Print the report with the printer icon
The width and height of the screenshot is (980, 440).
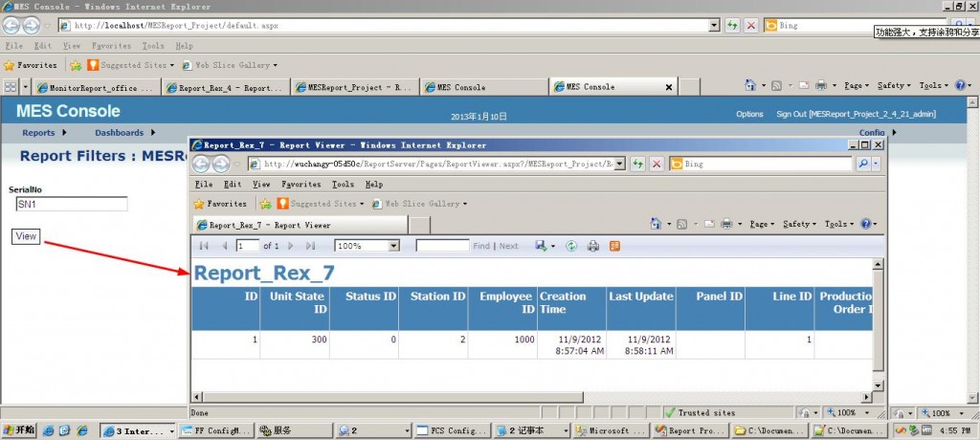click(x=593, y=246)
